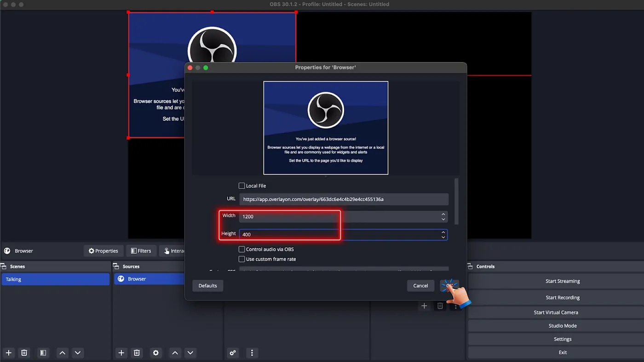
Task: Open source properties gear in Sources panel
Action: click(156, 353)
